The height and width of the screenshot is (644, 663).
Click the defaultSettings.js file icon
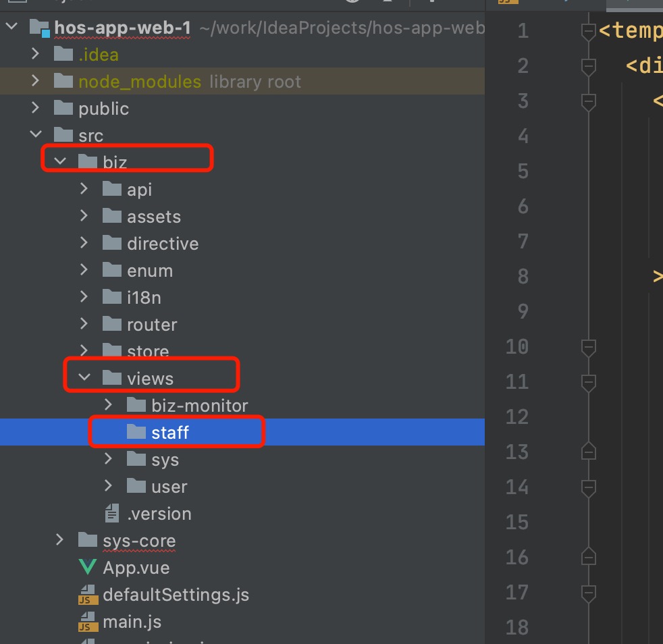[x=87, y=595]
